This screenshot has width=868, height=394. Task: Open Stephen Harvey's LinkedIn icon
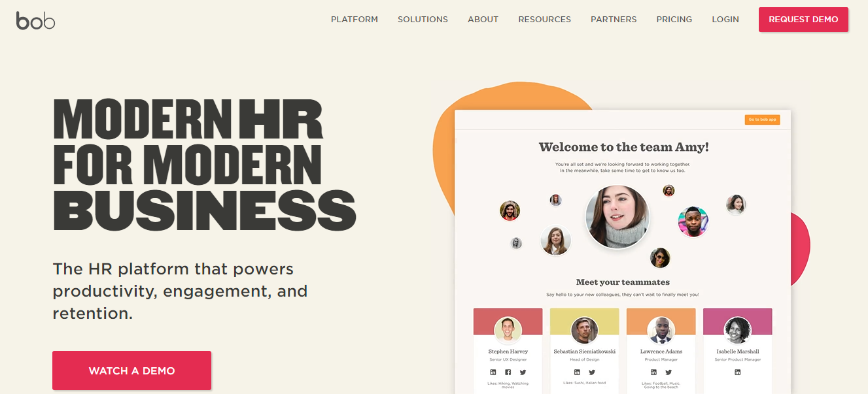tap(493, 372)
